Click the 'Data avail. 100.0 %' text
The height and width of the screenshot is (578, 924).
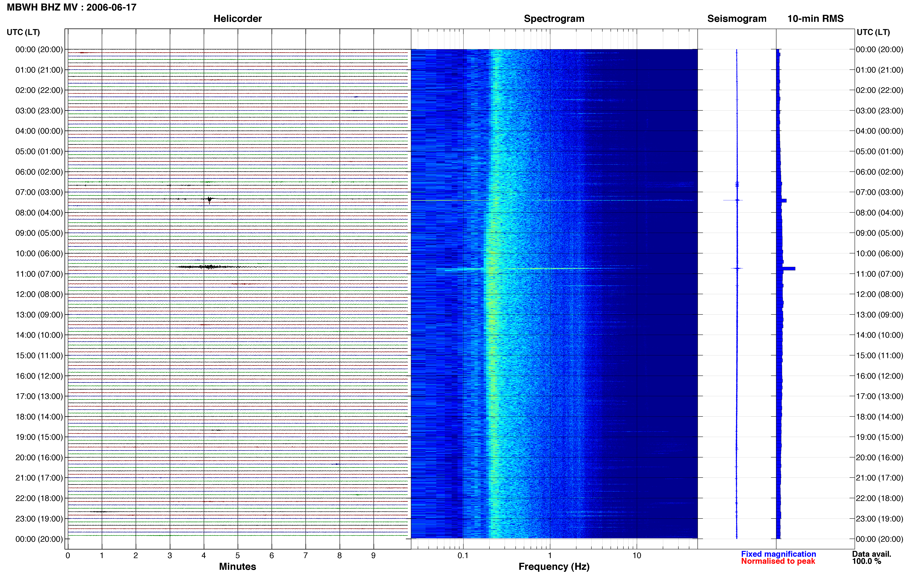pos(871,558)
